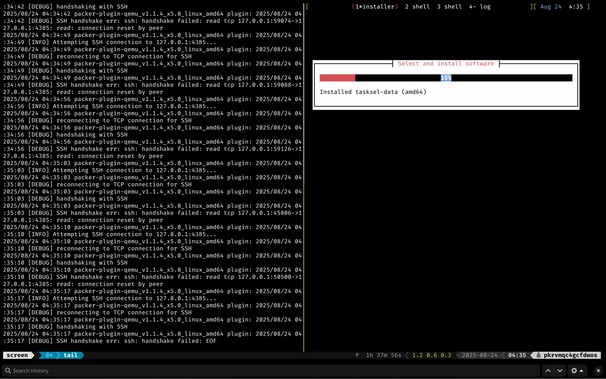Screen dimensions: 606x379
Task: Click handshake failed log mentioning 127.0.0.1:45806
Action: coord(153,213)
